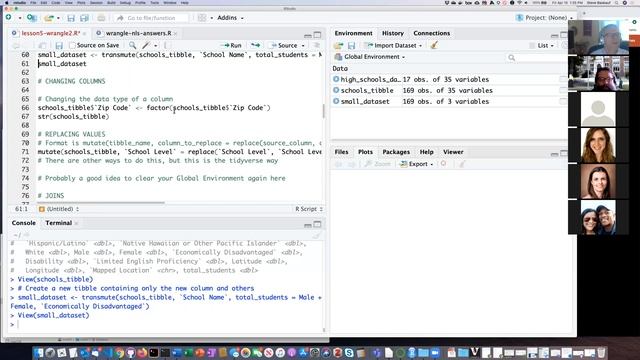640x360 pixels.
Task: Click the str(schools_tibble) line in editor
Action: (x=73, y=116)
